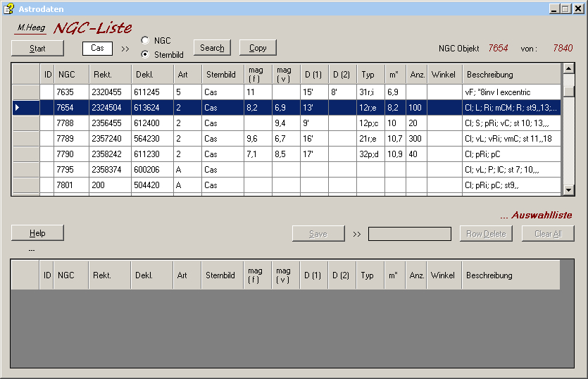The width and height of the screenshot is (588, 379).
Task: Click cell with NGC number 7795
Action: [x=71, y=170]
